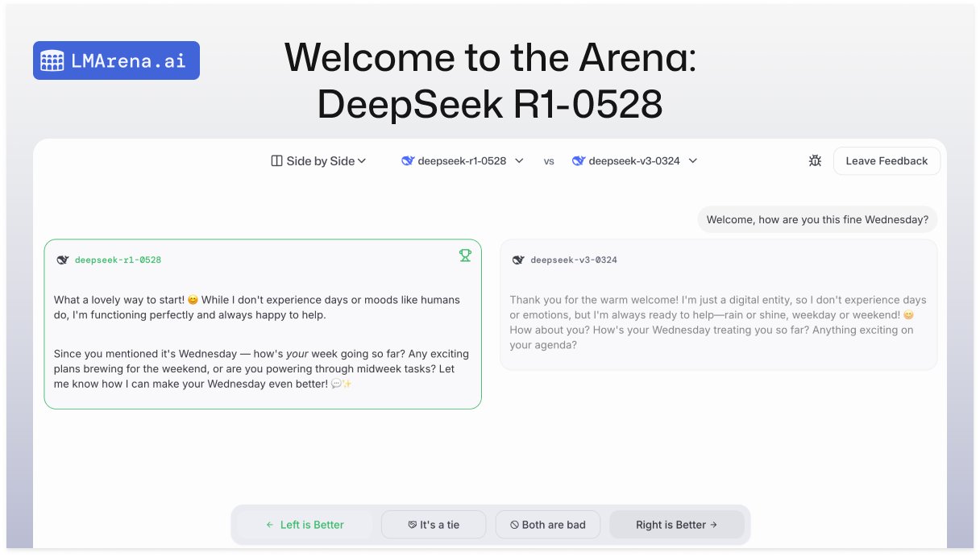Image resolution: width=980 pixels, height=557 pixels.
Task: Click the green deepseek-r1-0528 card label
Action: 118,260
